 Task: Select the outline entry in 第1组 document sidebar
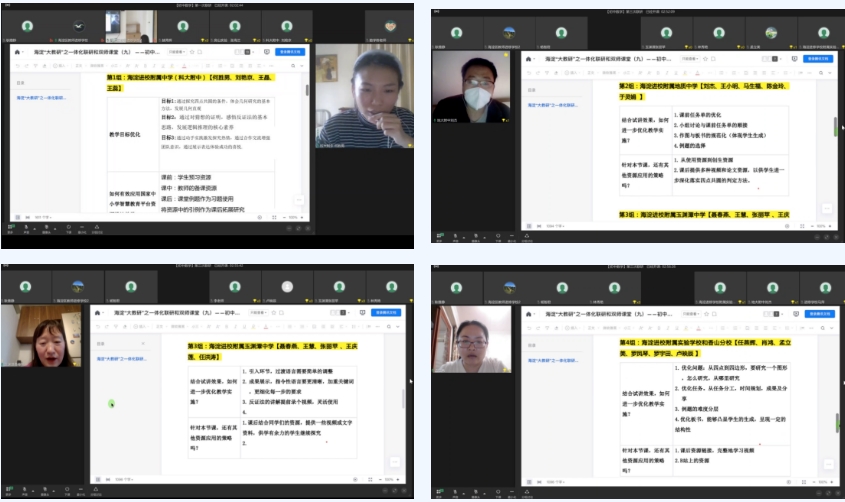[40, 97]
